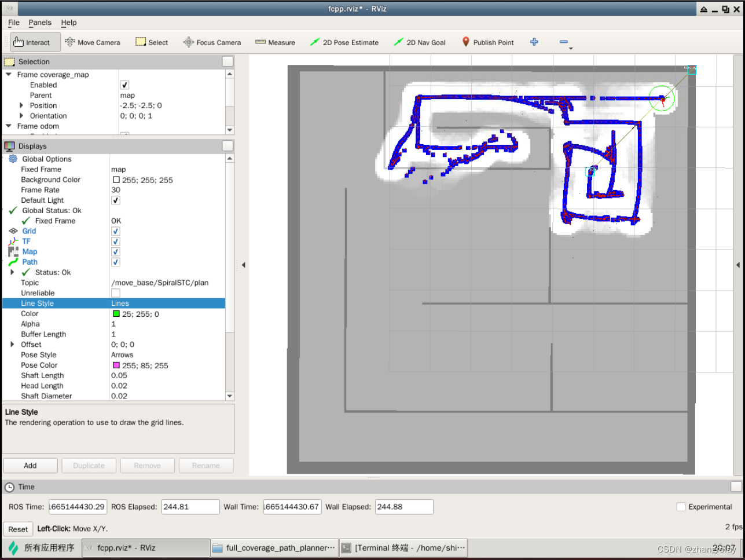Activate the Move Camera tool

(92, 42)
